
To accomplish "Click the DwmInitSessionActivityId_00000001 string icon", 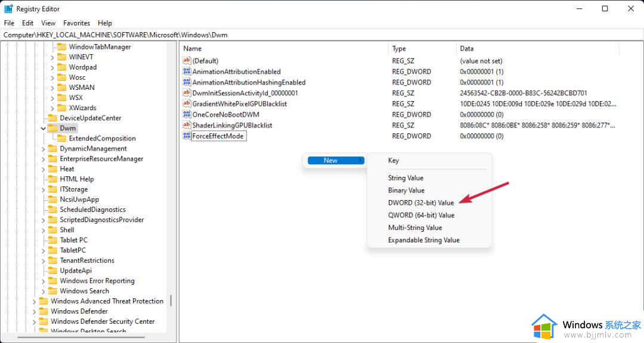I will (187, 93).
